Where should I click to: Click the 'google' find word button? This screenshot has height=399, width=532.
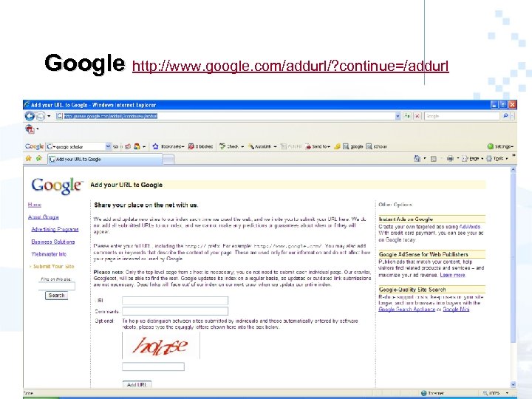(353, 146)
